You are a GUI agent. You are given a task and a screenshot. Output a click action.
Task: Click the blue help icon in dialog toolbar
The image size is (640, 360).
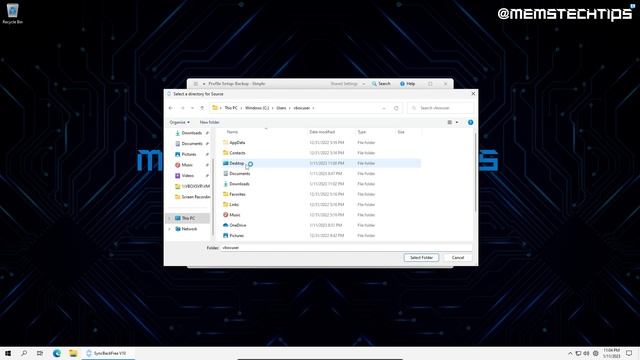point(470,122)
